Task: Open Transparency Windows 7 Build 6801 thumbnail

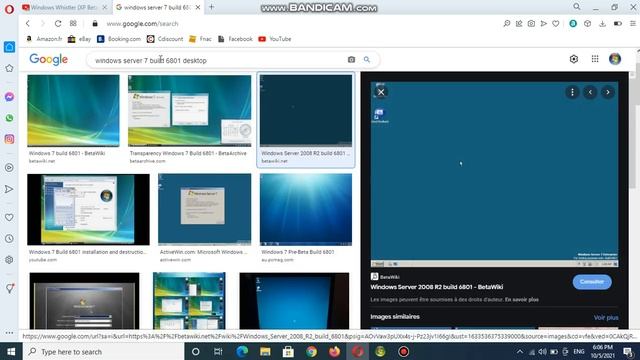Action: coord(189,111)
